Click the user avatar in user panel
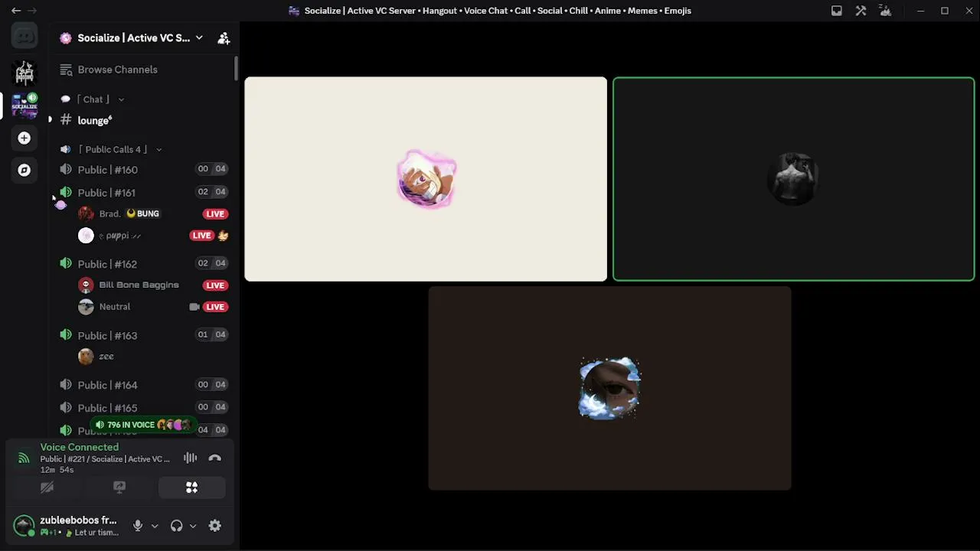 pos(24,526)
